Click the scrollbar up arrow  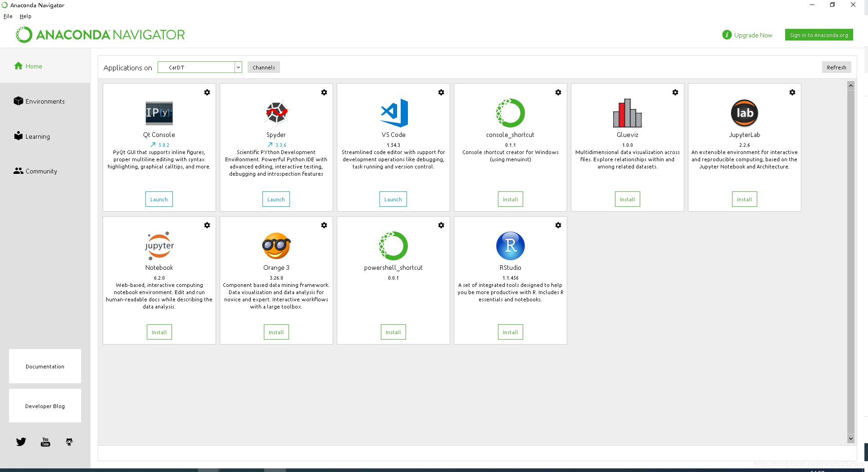851,86
